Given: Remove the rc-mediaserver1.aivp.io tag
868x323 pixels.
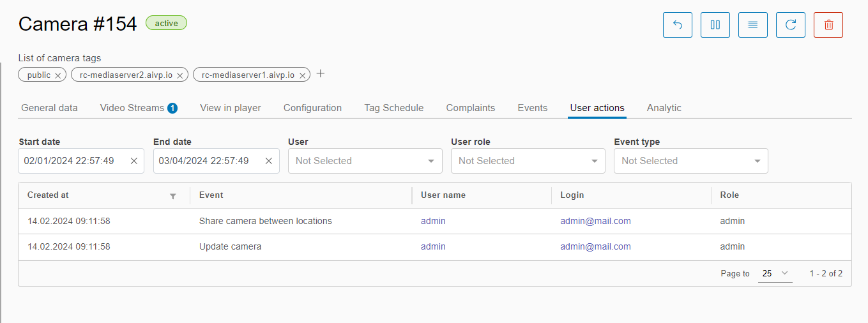Looking at the screenshot, I should pos(302,75).
